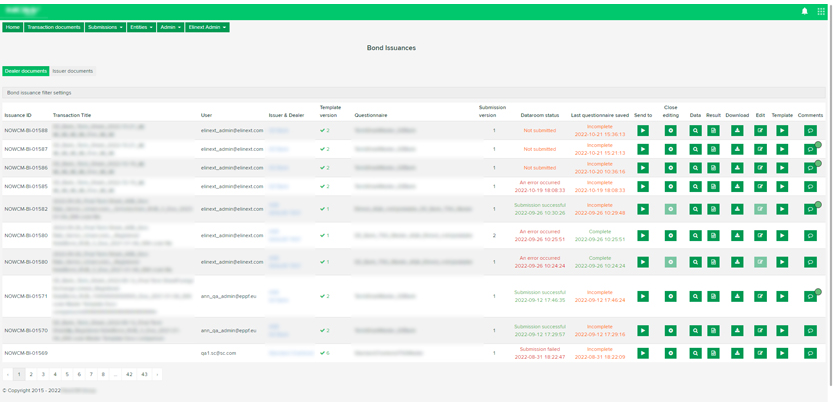Download documents for NOWCM-BI-01582
Image resolution: width=834 pixels, height=405 pixels.
(737, 209)
